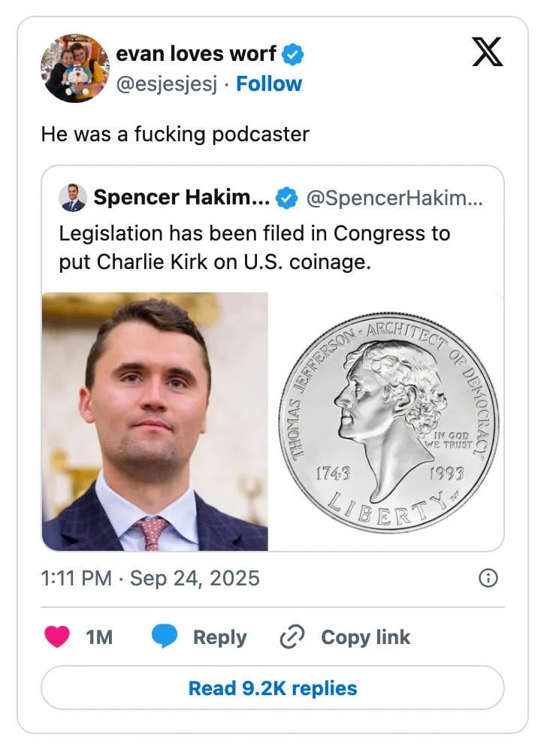Open Spencer Hakimian's small avatar
Image resolution: width=547 pixels, height=756 pixels.
[x=73, y=197]
